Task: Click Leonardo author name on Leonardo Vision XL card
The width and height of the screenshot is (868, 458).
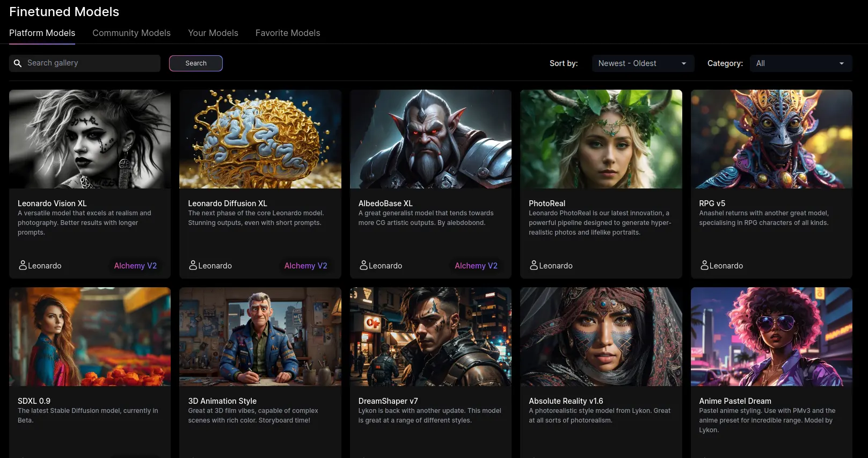Action: tap(45, 266)
